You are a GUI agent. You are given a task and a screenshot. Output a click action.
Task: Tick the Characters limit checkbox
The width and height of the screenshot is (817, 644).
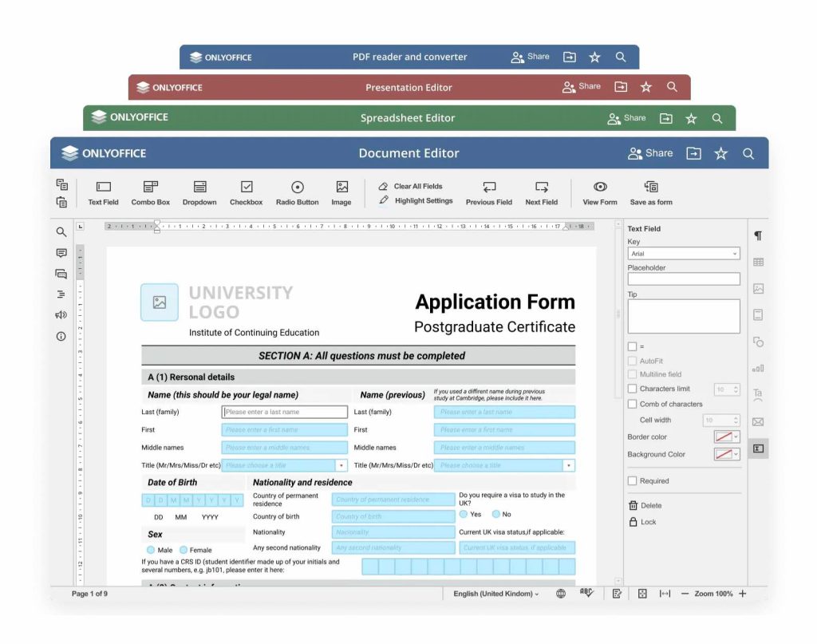(x=633, y=389)
